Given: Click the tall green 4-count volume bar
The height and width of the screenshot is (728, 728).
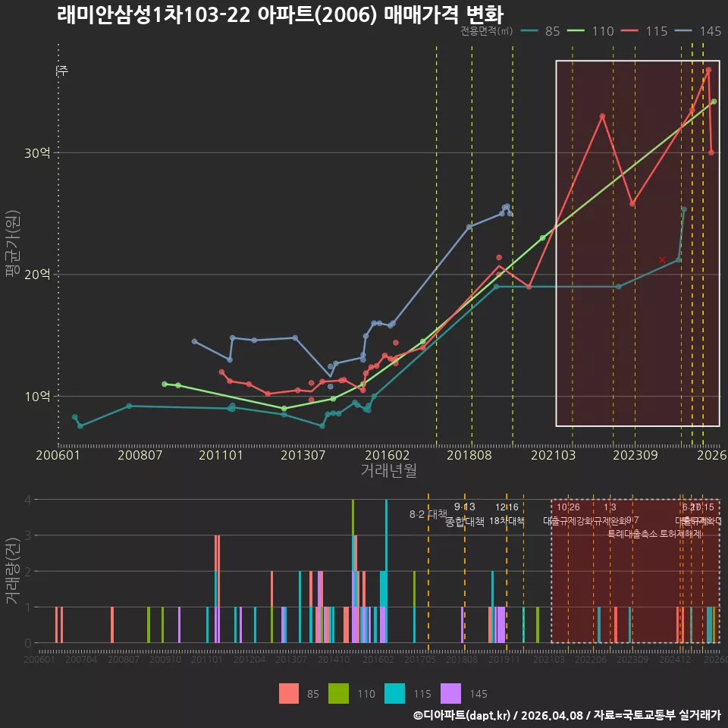Looking at the screenshot, I should coord(353,517).
